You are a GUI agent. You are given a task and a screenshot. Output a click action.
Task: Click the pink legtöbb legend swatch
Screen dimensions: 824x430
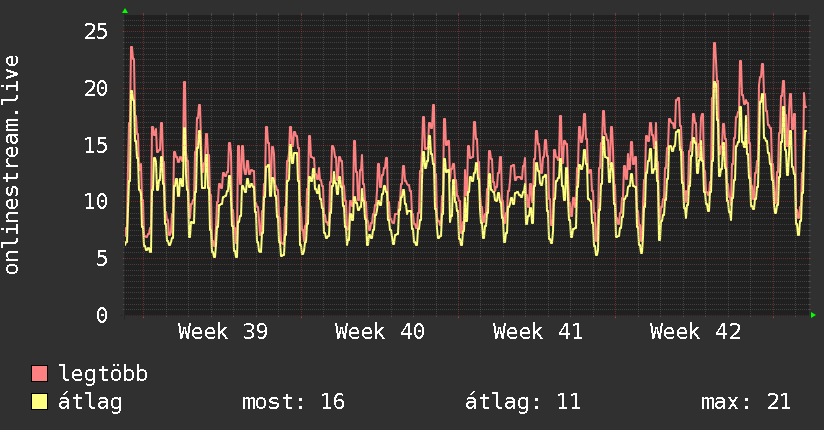(39, 373)
